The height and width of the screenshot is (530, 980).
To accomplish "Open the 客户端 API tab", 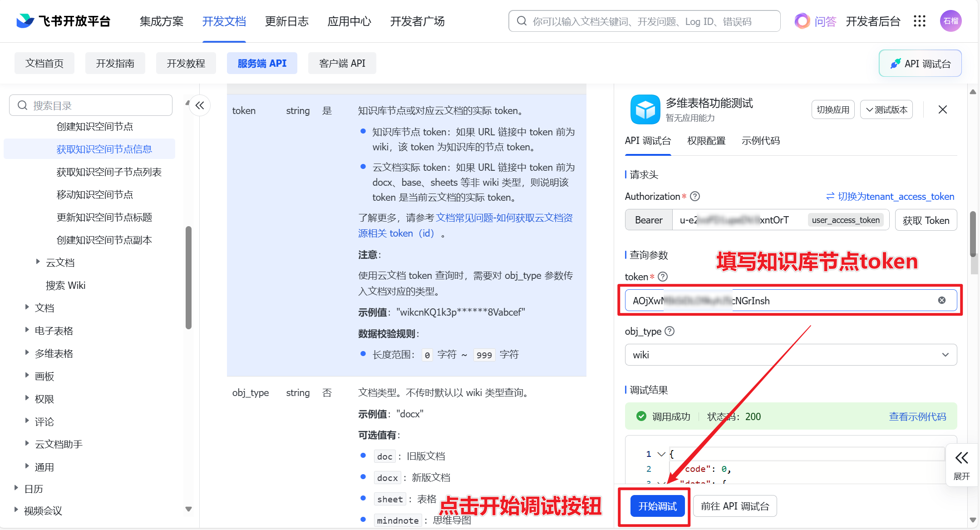I will click(342, 63).
